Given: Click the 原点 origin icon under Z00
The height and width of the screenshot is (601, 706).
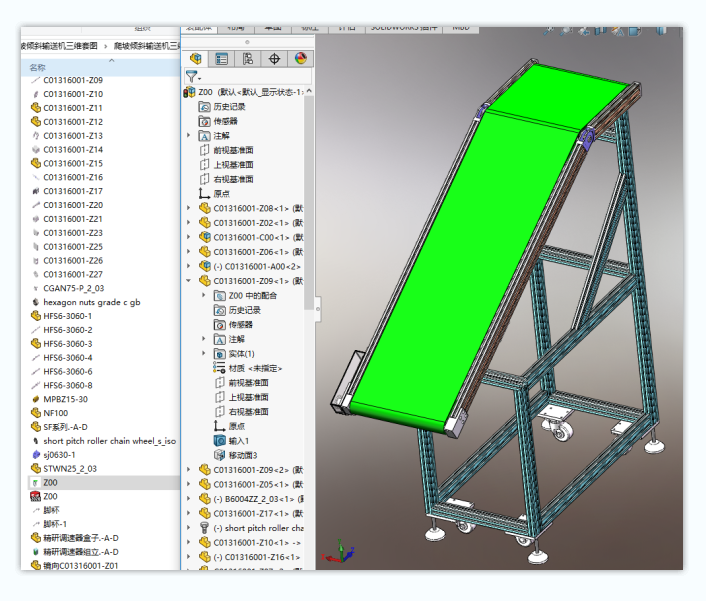Looking at the screenshot, I should coord(205,194).
